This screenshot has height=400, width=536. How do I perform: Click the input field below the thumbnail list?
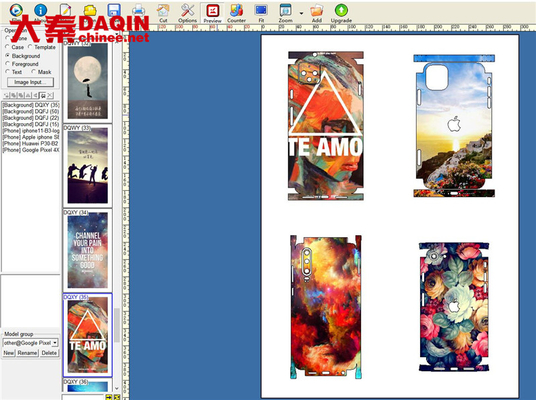(x=83, y=397)
